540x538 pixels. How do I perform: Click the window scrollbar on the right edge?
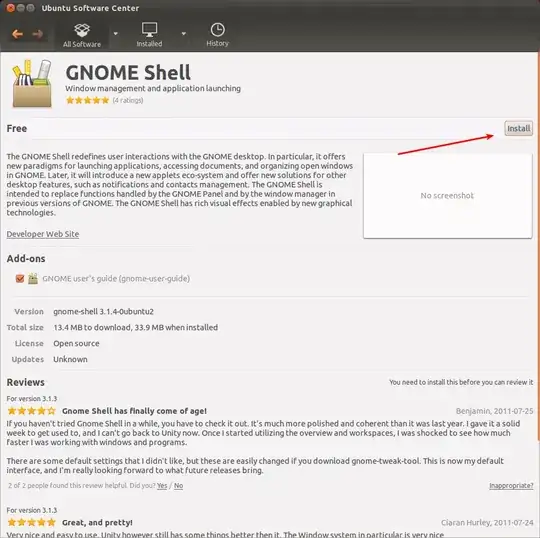click(539, 248)
